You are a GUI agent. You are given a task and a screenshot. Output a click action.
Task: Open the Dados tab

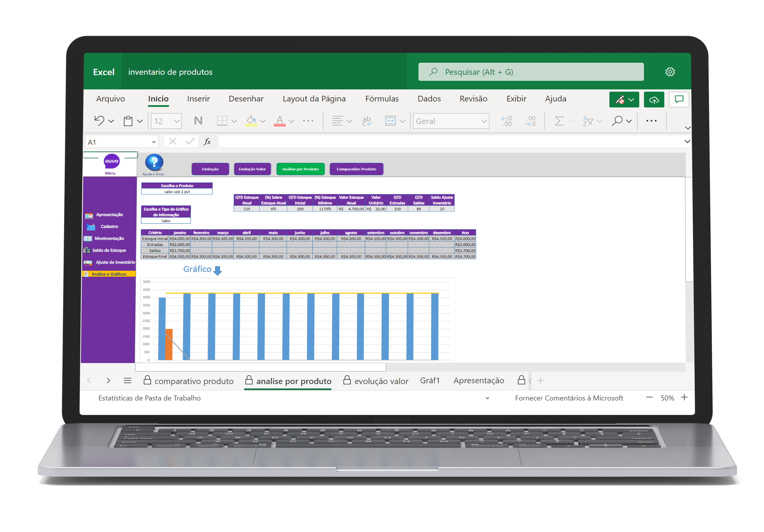tap(429, 99)
